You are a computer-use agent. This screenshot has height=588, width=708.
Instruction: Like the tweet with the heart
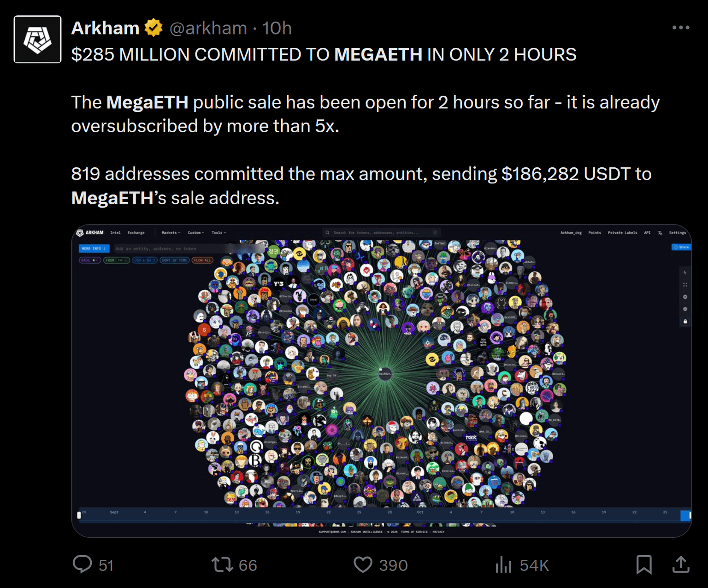tap(363, 564)
